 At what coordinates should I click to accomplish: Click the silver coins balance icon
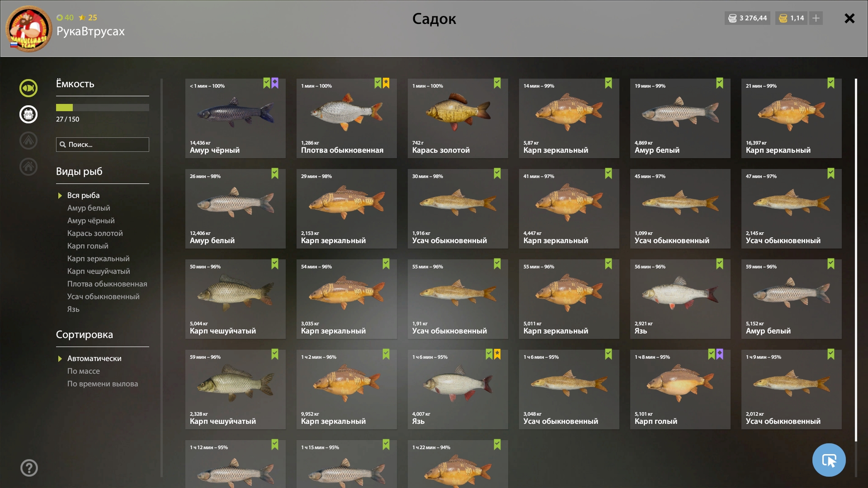pos(732,18)
